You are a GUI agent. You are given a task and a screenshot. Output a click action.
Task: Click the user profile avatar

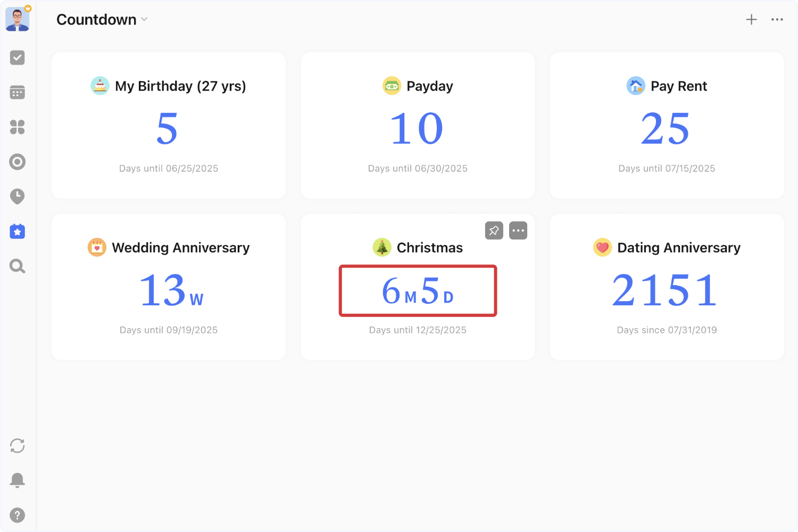coord(18,20)
